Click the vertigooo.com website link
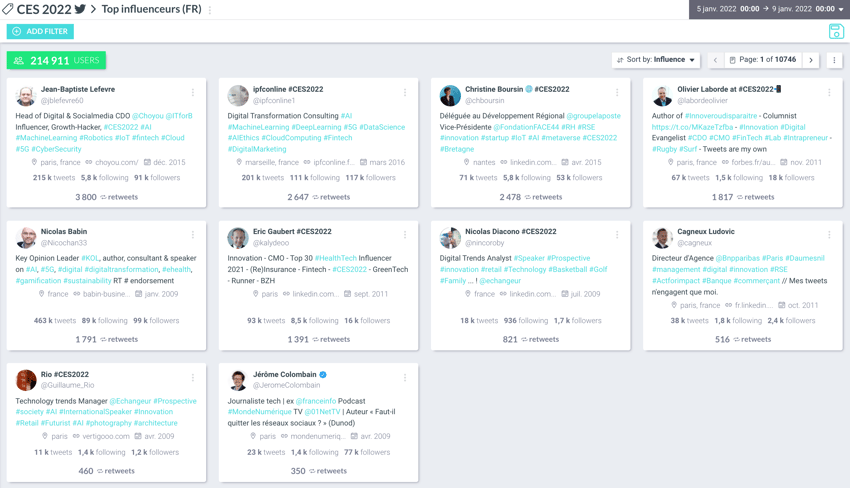 click(x=106, y=436)
